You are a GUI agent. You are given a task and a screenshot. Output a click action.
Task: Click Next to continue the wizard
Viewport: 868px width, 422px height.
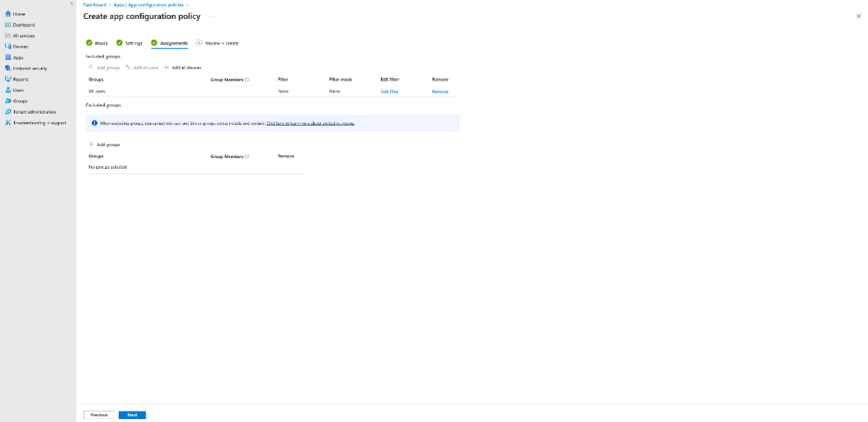[x=132, y=415]
